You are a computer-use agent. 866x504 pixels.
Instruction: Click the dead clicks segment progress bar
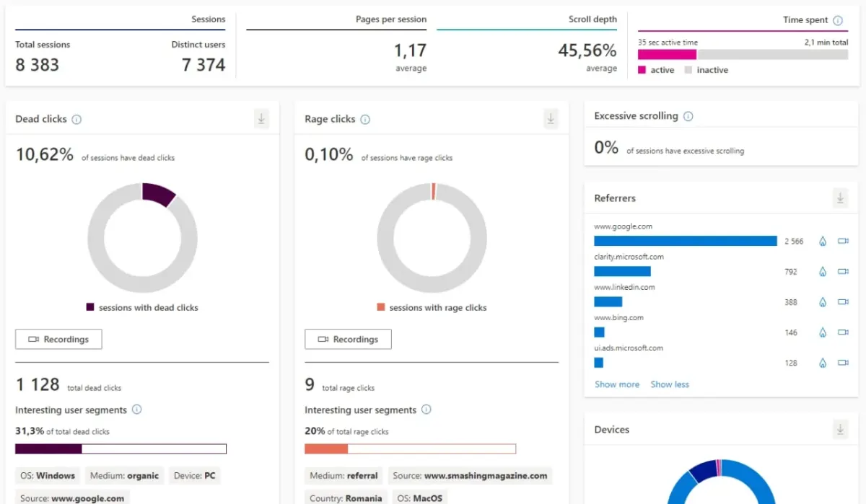[x=121, y=448]
